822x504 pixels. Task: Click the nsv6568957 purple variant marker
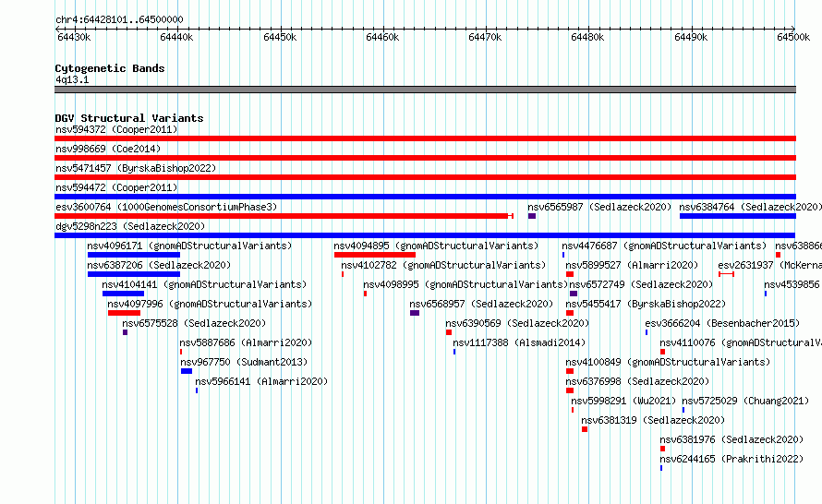pyautogui.click(x=415, y=313)
